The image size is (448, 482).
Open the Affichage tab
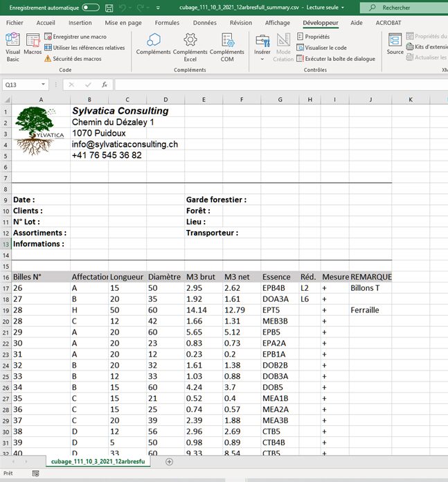(x=278, y=23)
